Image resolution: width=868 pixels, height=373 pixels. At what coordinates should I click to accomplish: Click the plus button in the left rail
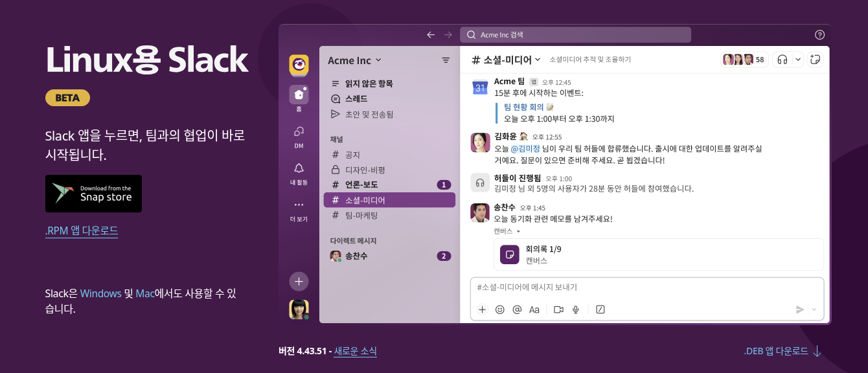(299, 282)
